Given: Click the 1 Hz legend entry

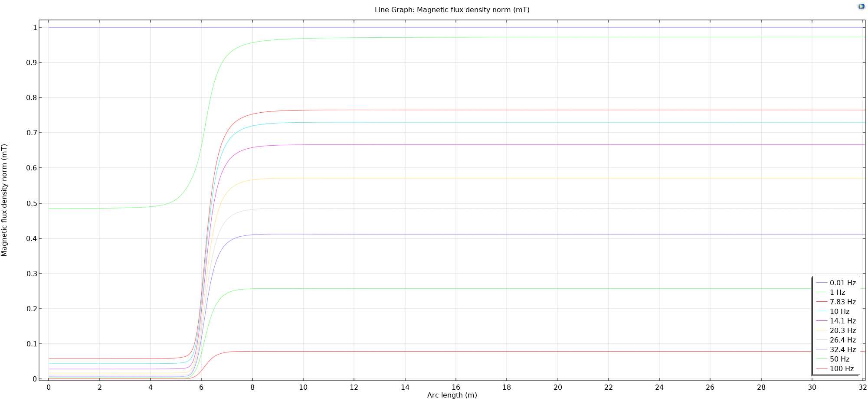Looking at the screenshot, I should [837, 292].
